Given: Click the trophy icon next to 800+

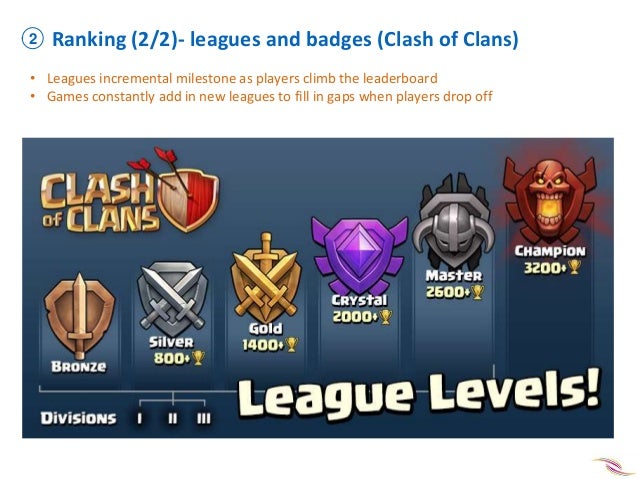Looking at the screenshot, I should 198,358.
